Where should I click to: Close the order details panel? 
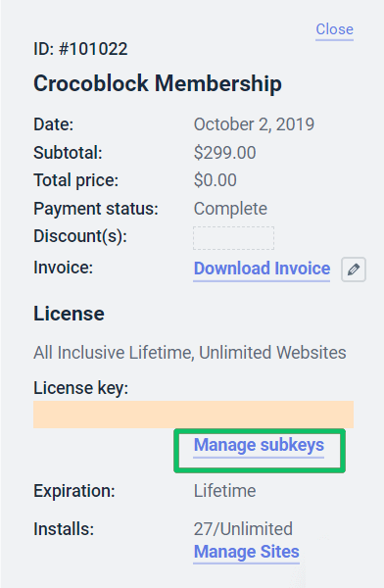pyautogui.click(x=334, y=29)
